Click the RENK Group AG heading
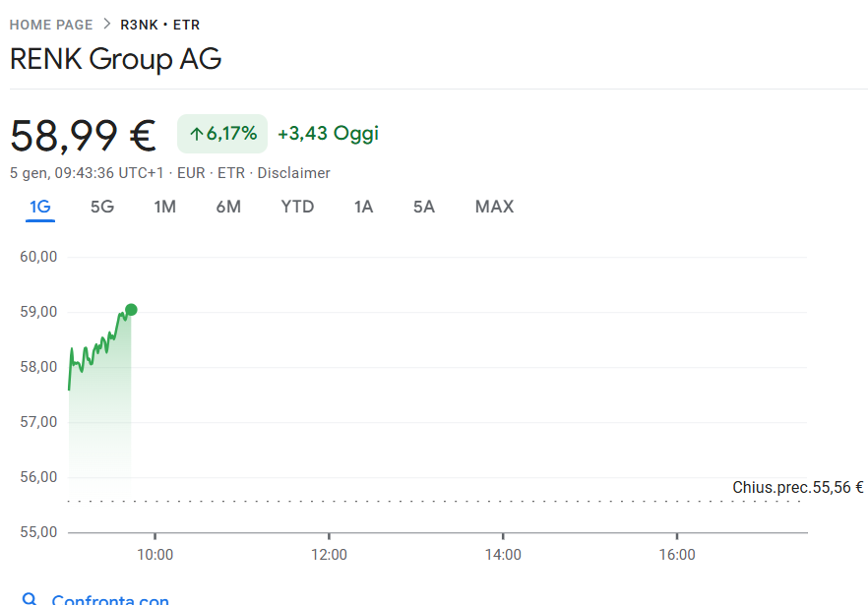 115,59
